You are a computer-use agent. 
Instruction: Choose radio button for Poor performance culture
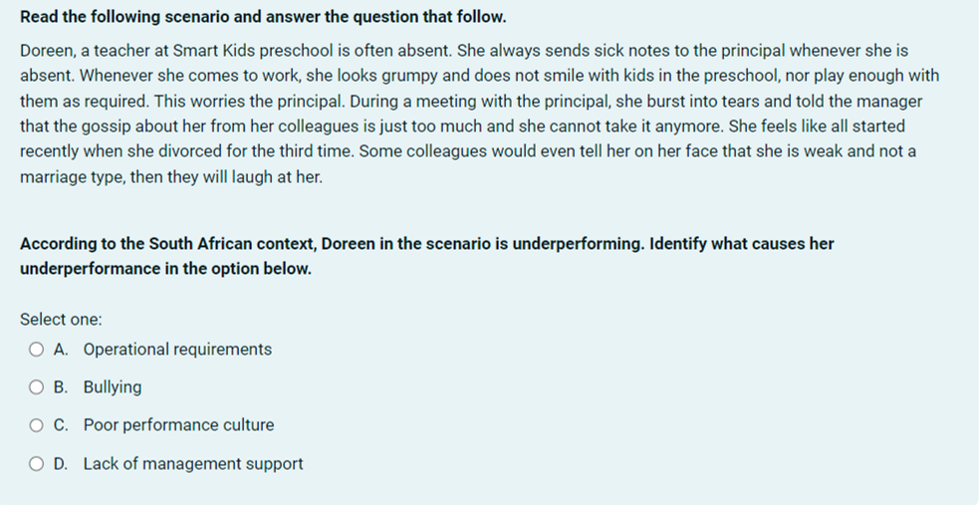(36, 425)
